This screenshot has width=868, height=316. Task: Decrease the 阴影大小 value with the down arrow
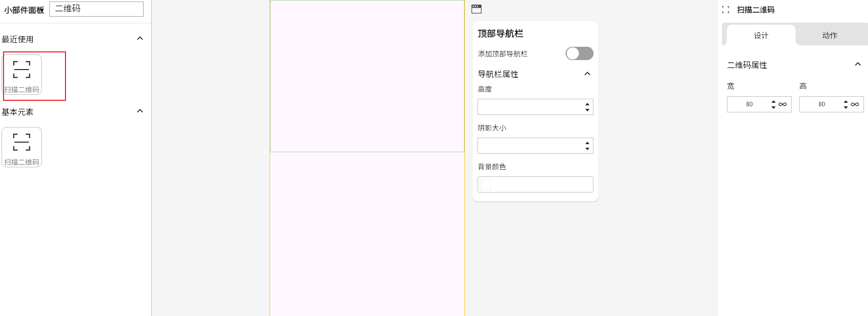(x=587, y=149)
